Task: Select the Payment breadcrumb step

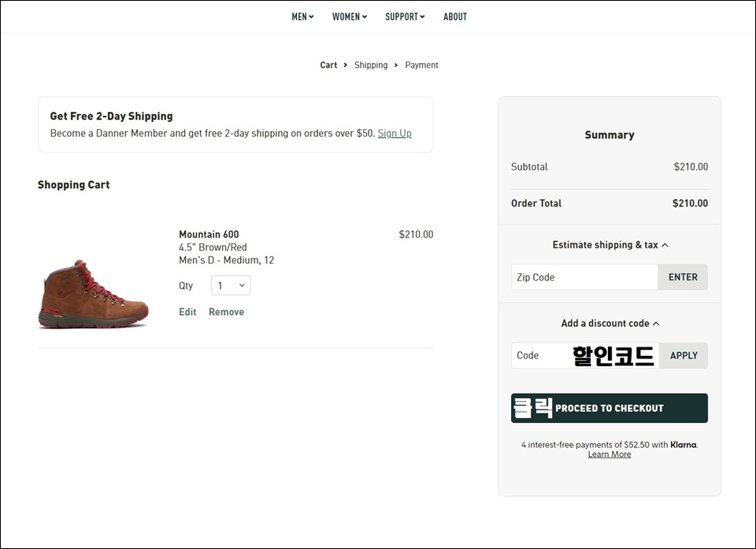Action: click(421, 65)
